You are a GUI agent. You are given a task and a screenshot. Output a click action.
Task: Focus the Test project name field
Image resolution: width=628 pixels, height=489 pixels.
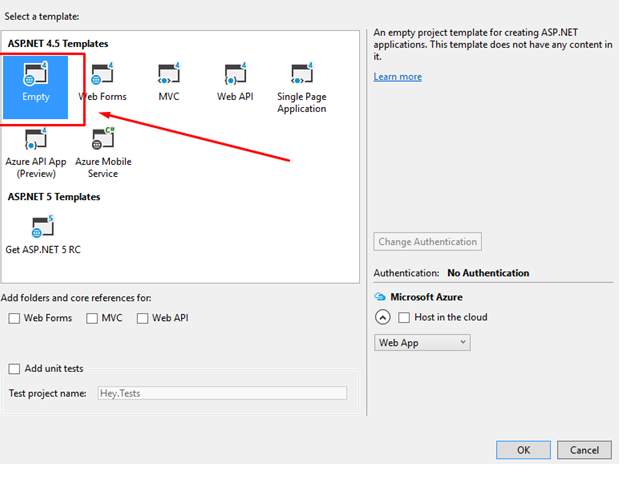[222, 393]
